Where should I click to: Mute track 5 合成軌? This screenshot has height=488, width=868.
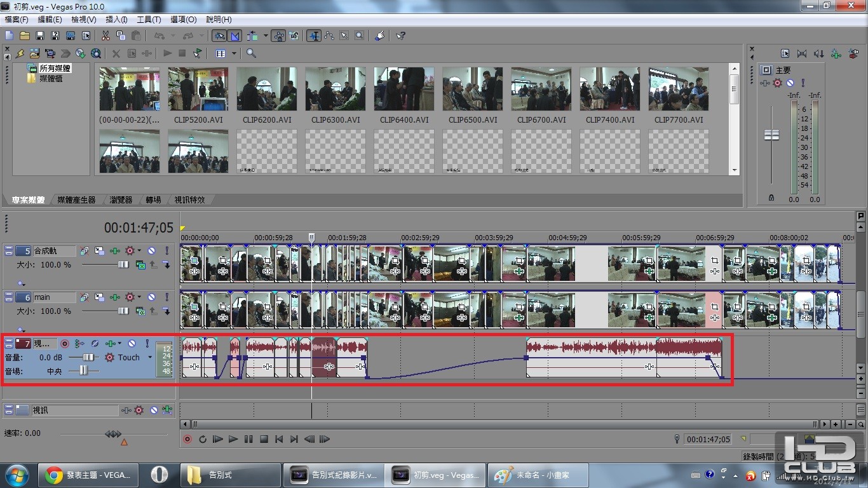pyautogui.click(x=151, y=251)
